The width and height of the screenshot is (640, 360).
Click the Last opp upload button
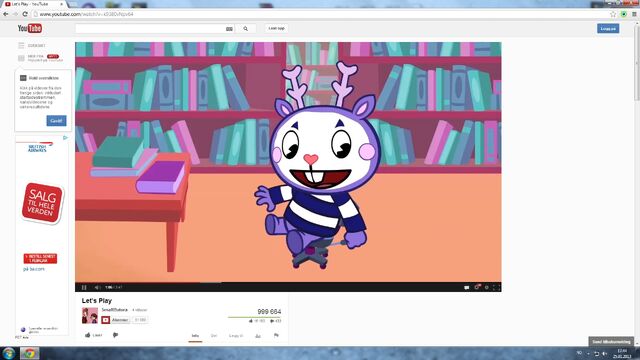[x=276, y=28]
